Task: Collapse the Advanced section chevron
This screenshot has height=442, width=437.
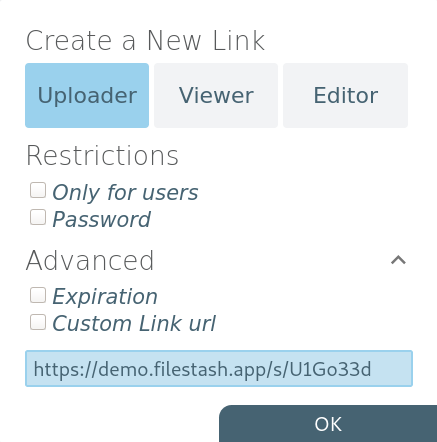Action: pos(398,260)
